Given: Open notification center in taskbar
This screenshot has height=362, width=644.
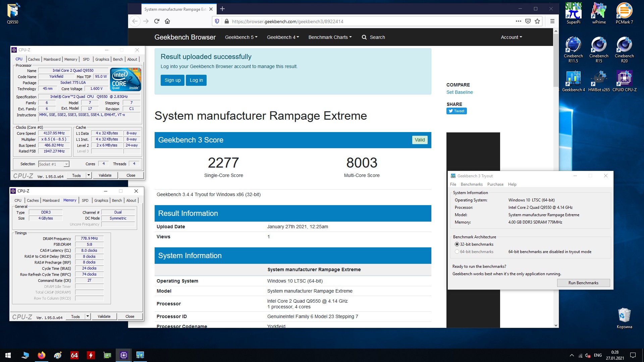Looking at the screenshot, I should click(x=633, y=355).
